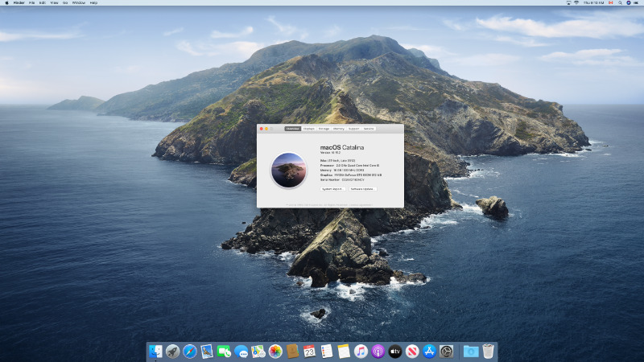The height and width of the screenshot is (362, 644).
Task: Click the macOS Catalina version text
Action: (x=330, y=152)
